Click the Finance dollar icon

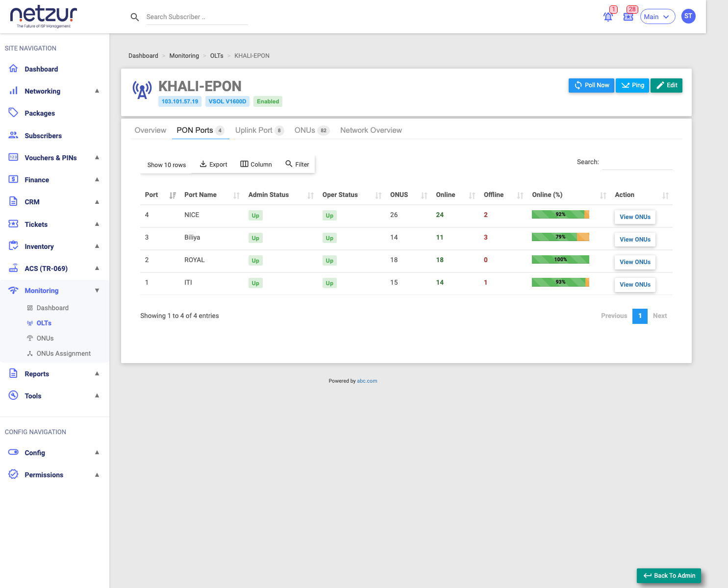click(x=14, y=179)
